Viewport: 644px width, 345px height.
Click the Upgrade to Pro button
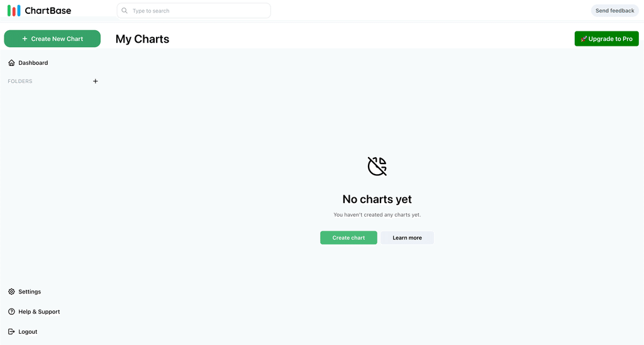click(x=607, y=38)
